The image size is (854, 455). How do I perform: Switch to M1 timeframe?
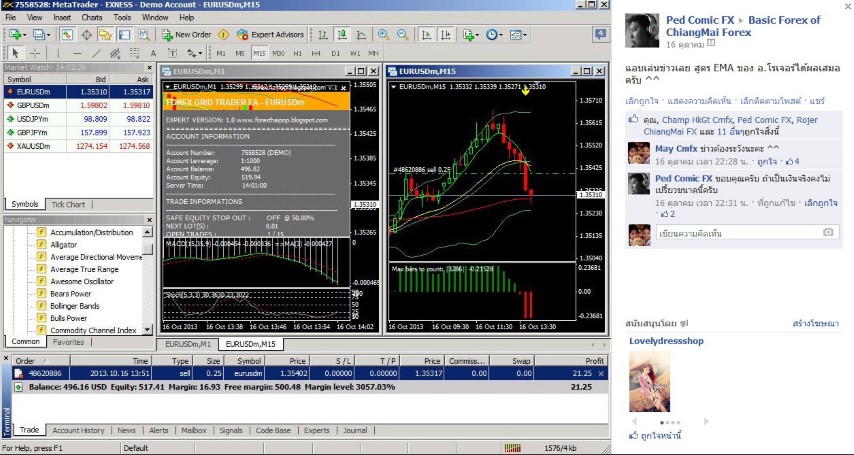click(x=221, y=53)
